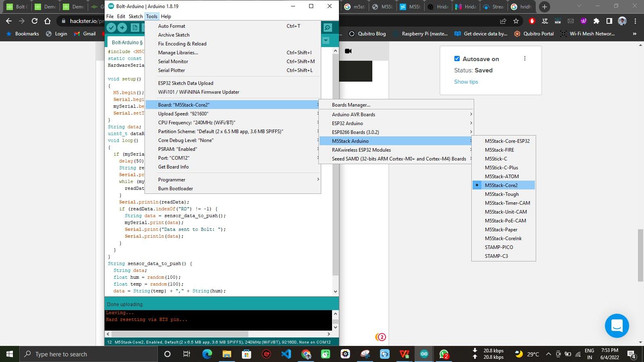Reload the page in Chrome

pyautogui.click(x=35, y=21)
